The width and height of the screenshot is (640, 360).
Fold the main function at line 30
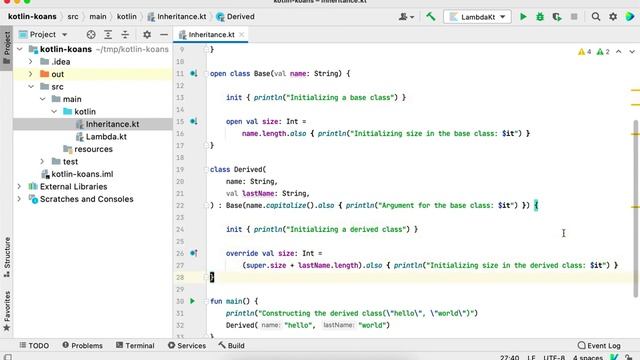[207, 301]
